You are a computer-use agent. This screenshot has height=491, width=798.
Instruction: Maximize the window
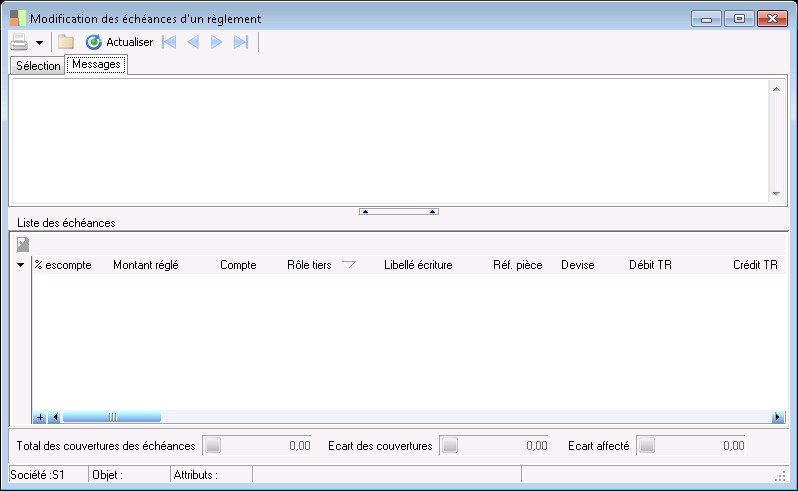[x=739, y=19]
